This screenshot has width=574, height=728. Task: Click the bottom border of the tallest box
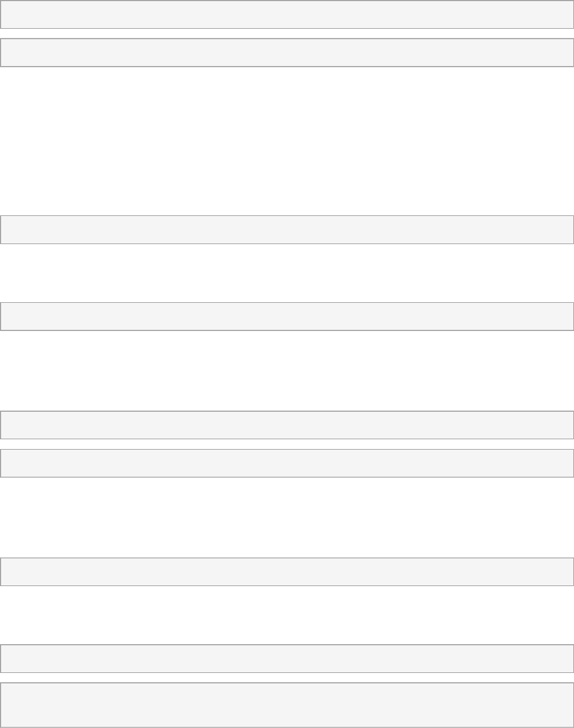coord(287,727)
